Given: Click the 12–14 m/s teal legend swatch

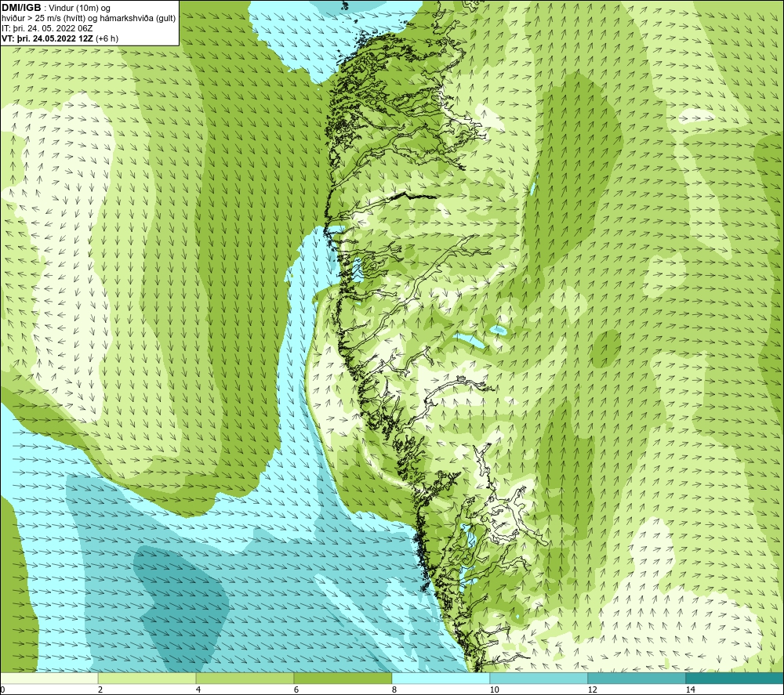Looking at the screenshot, I should 637,678.
